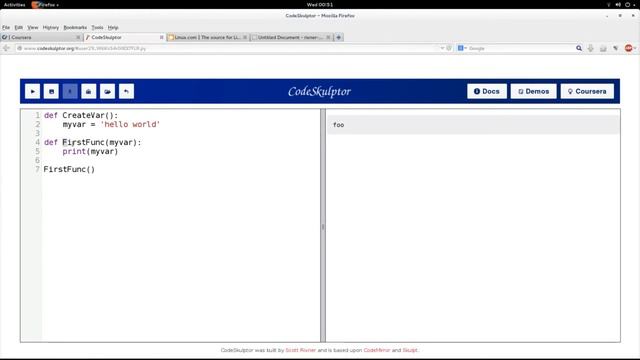
Task: Open the Docs button
Action: click(x=487, y=91)
